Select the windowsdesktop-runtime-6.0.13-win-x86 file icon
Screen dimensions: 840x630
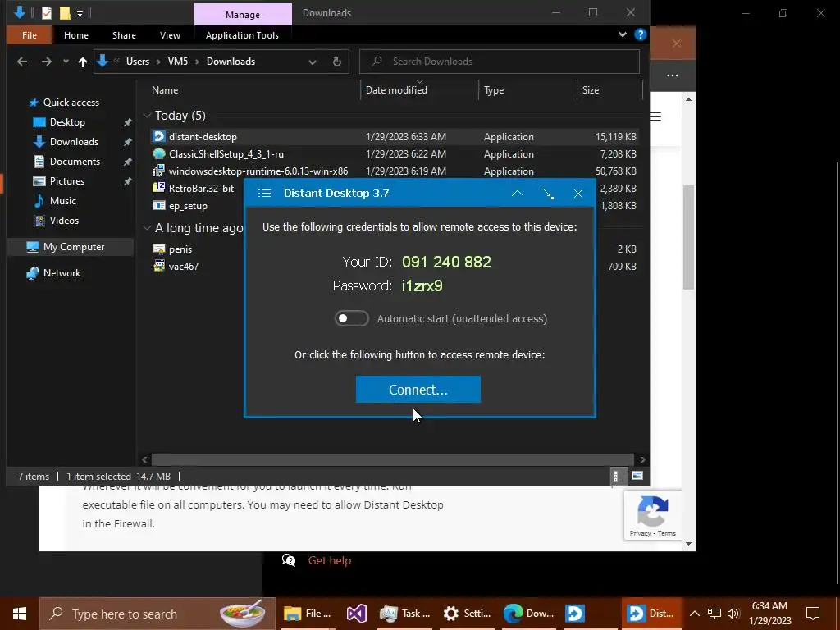[159, 171]
